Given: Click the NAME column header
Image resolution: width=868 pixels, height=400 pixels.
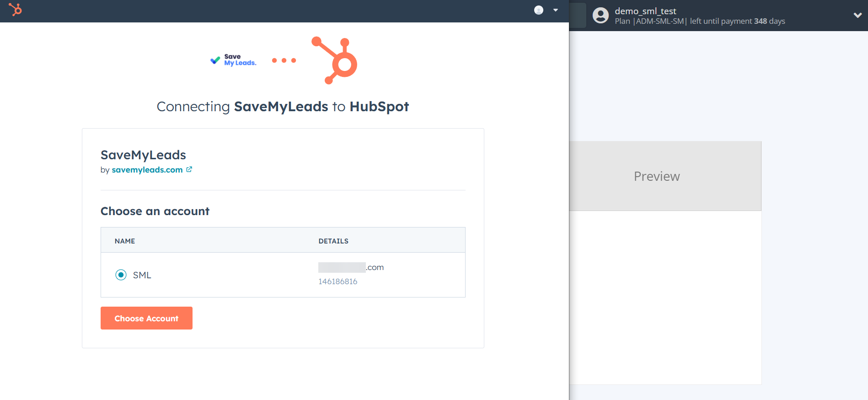Looking at the screenshot, I should click(125, 241).
